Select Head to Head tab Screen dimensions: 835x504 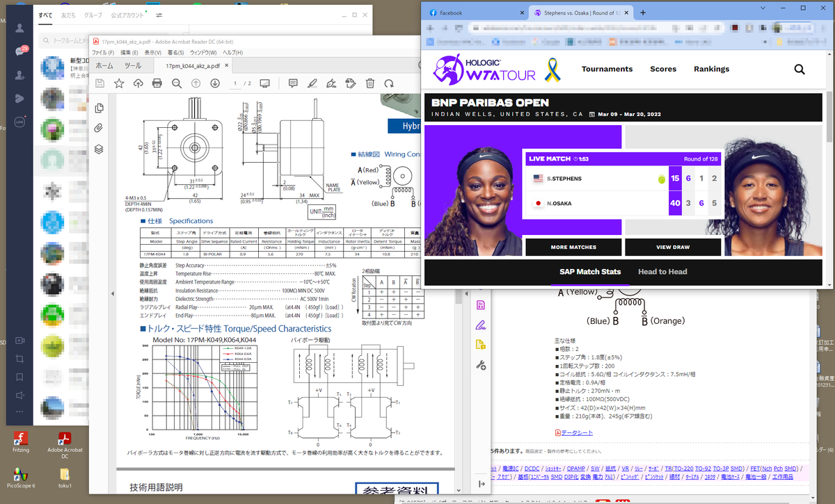point(662,272)
